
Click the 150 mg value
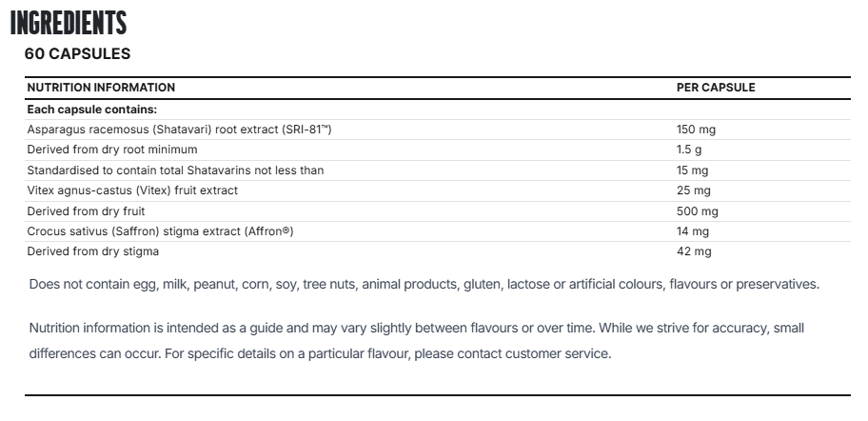pyautogui.click(x=696, y=130)
